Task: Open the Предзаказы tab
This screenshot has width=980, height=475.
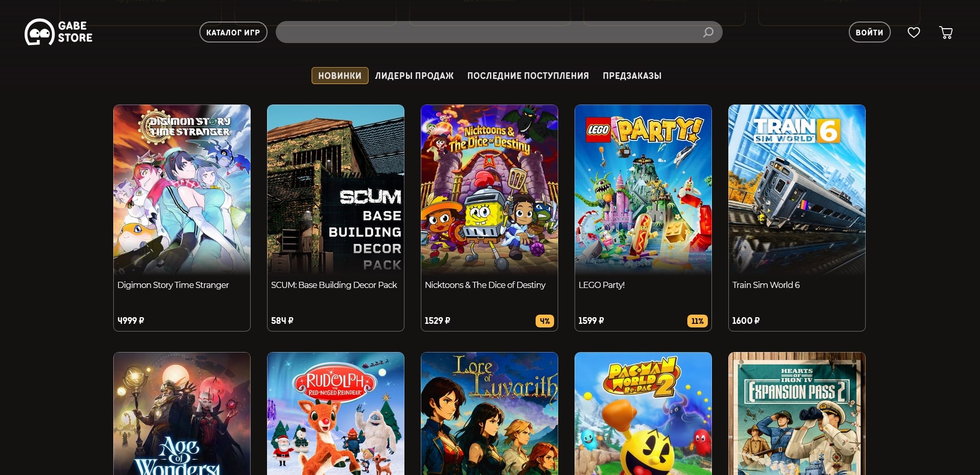Action: pos(632,76)
